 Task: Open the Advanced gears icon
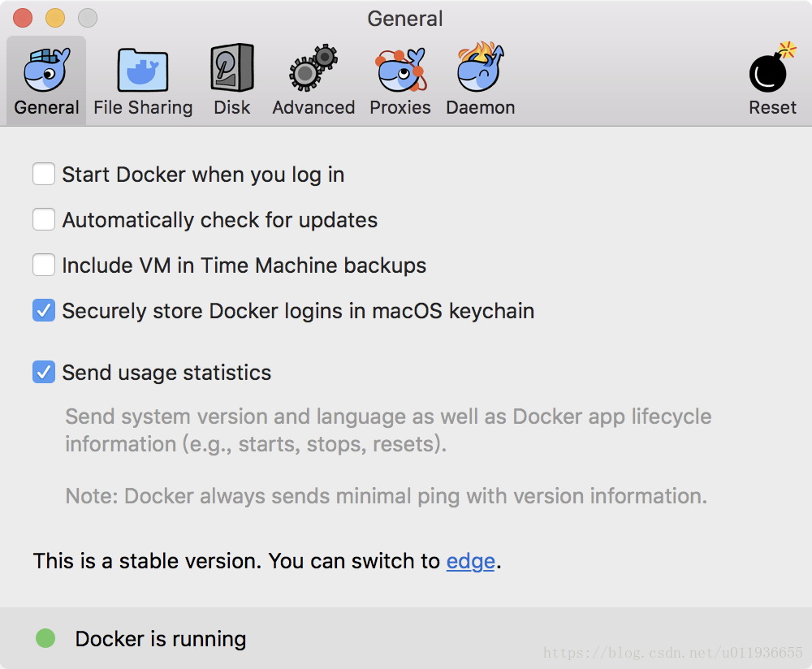click(x=313, y=68)
